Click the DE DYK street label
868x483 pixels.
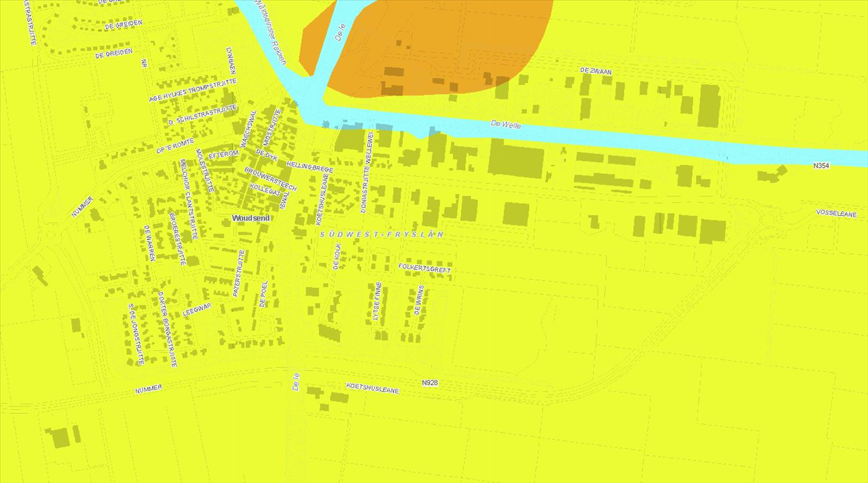[x=266, y=154]
